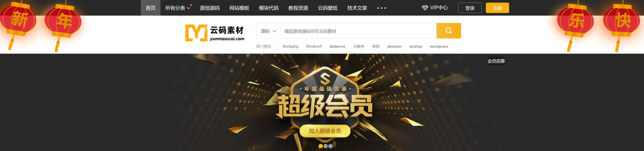Image resolution: width=644 pixels, height=151 pixels.
Task: Open the 原创源码 menu item
Action: 210,8
